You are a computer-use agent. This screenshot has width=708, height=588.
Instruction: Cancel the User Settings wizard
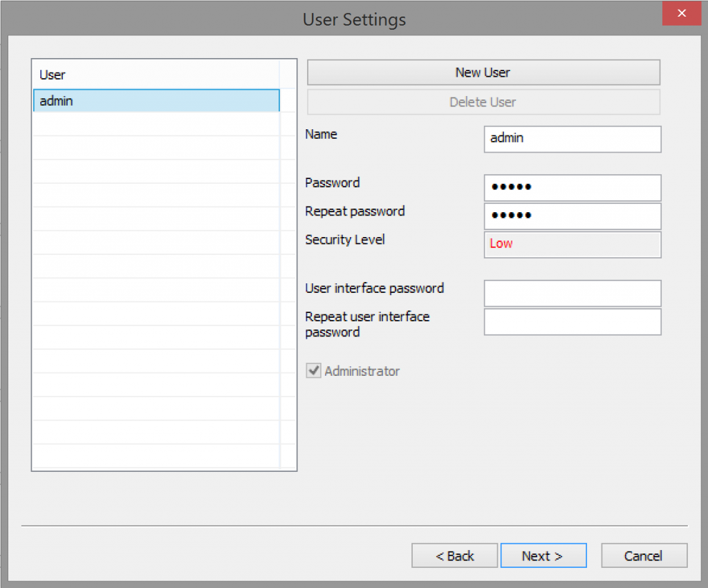644,556
